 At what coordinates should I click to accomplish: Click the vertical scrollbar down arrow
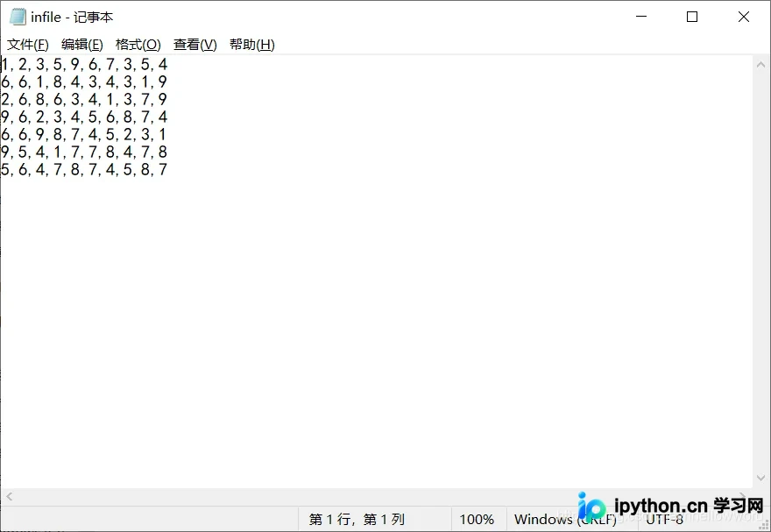(x=760, y=478)
